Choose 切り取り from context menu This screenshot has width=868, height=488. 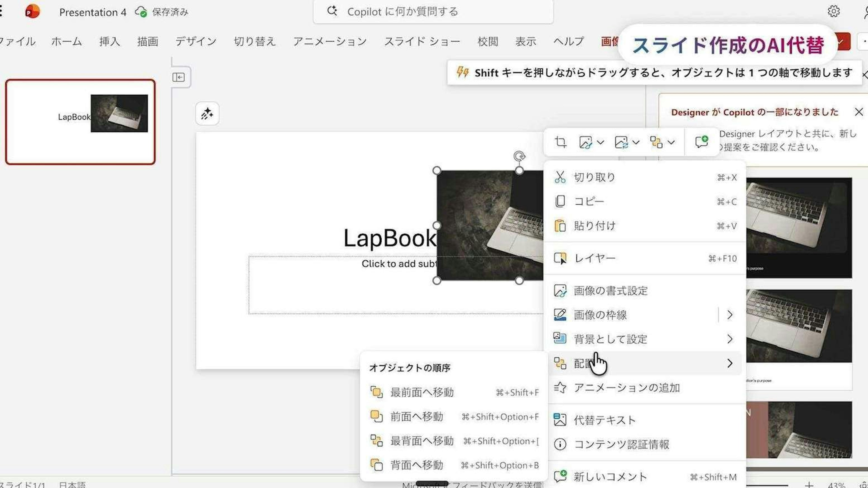(594, 177)
